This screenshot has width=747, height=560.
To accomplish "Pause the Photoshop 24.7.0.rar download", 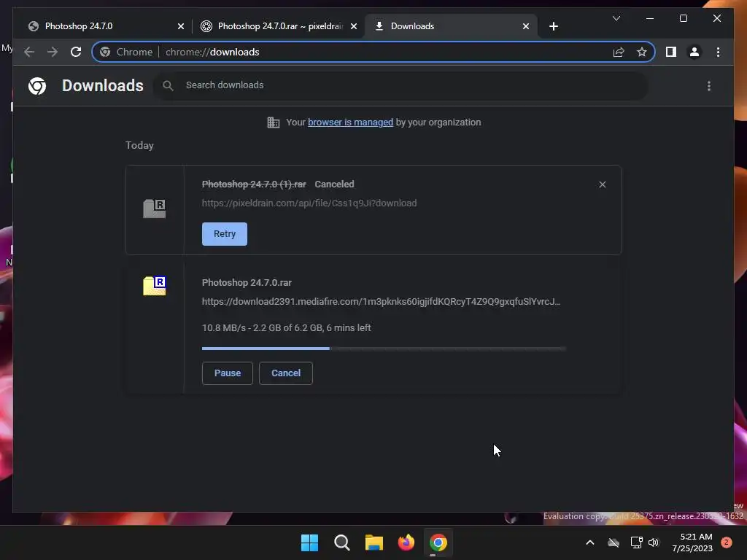I will click(x=228, y=373).
